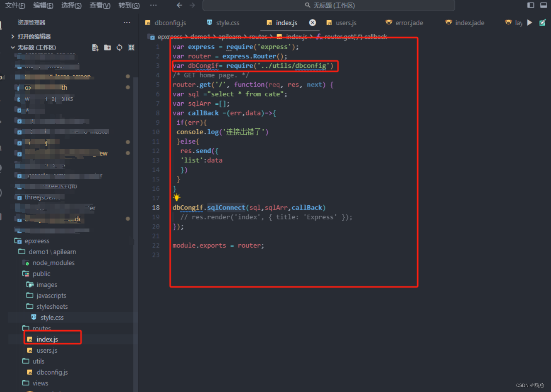Go back with the left arrow

[x=179, y=5]
